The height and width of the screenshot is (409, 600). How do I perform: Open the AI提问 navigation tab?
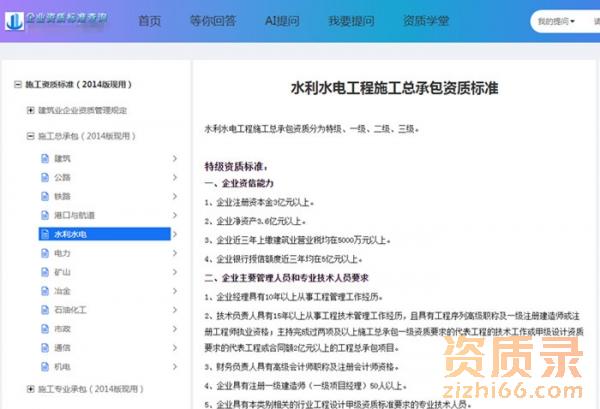[284, 21]
